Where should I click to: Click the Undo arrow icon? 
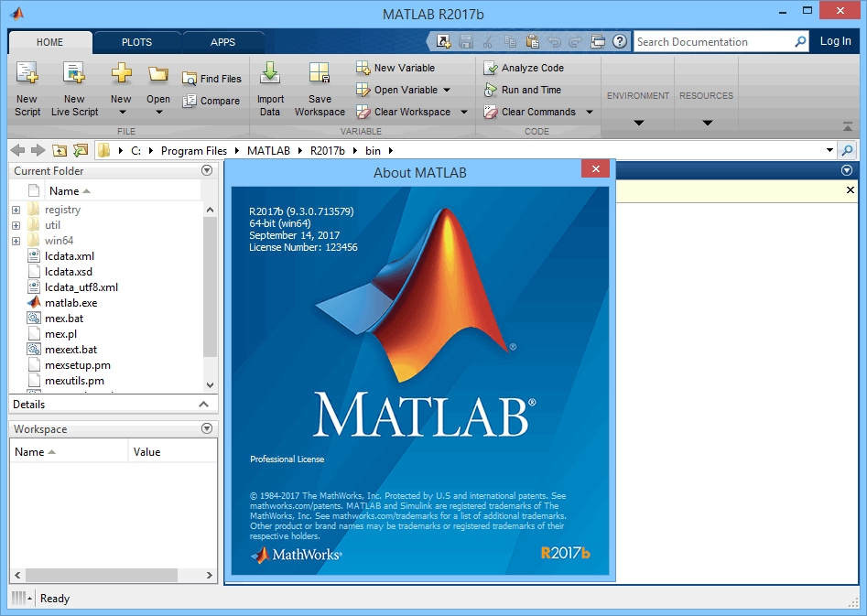(x=554, y=41)
